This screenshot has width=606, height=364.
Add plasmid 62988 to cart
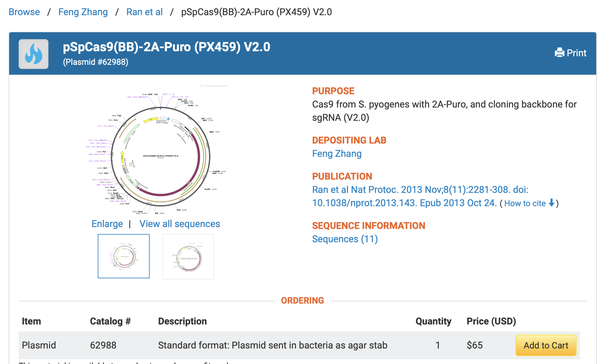tap(546, 345)
